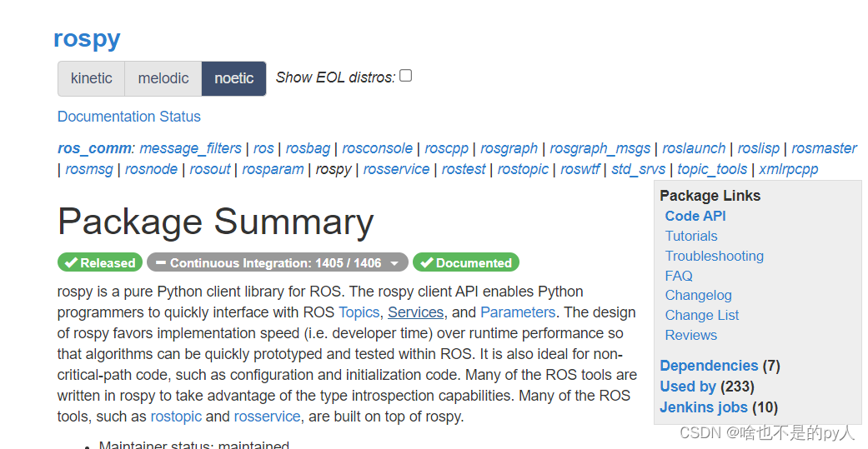Image resolution: width=868 pixels, height=449 pixels.
Task: Open Changelog in Package Links
Action: pos(698,295)
